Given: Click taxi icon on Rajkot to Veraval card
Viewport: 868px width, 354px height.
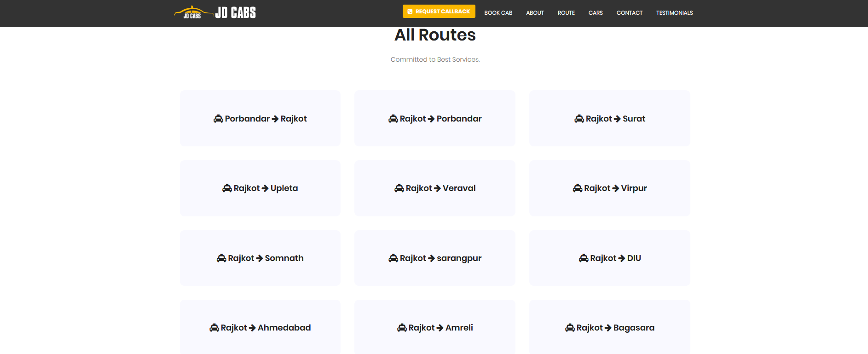Looking at the screenshot, I should [x=399, y=188].
